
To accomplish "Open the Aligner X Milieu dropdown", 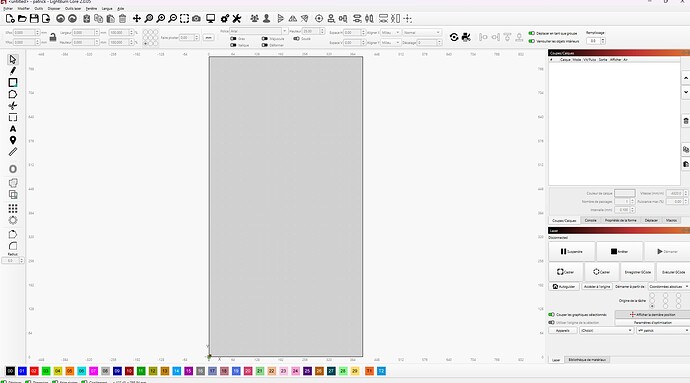I will coord(391,33).
